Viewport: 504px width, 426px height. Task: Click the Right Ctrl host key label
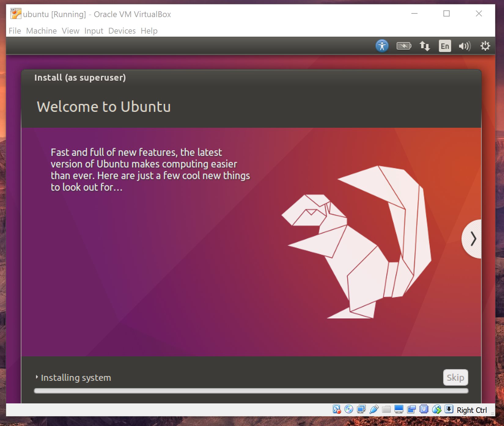click(x=472, y=410)
